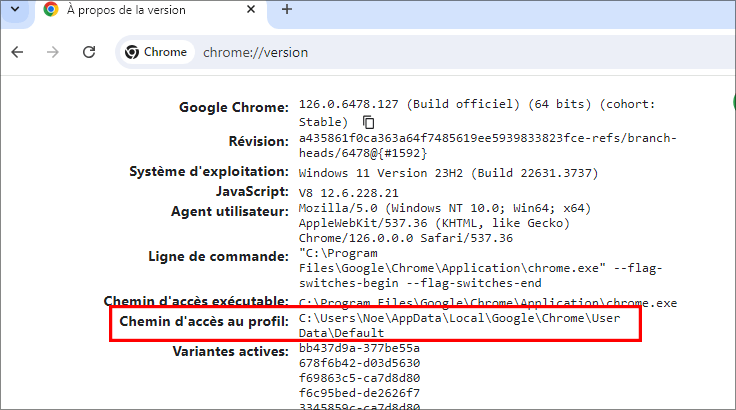736x410 pixels.
Task: Click the "Système d'exploitation:" label
Action: pos(209,172)
